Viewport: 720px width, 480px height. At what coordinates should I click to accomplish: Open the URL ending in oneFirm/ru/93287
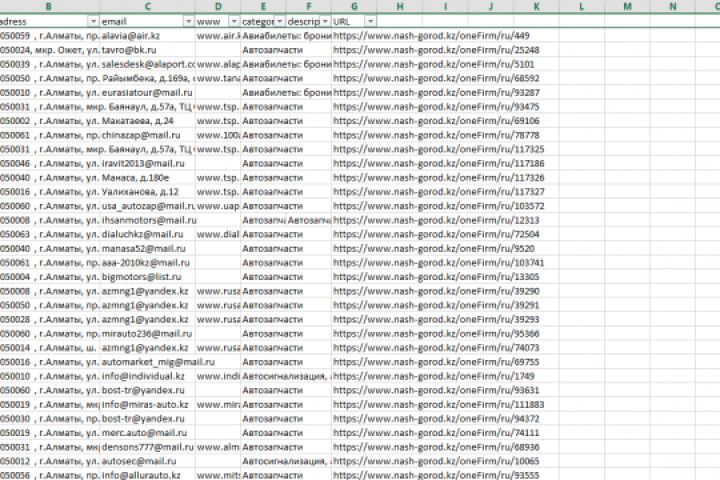(x=436, y=93)
